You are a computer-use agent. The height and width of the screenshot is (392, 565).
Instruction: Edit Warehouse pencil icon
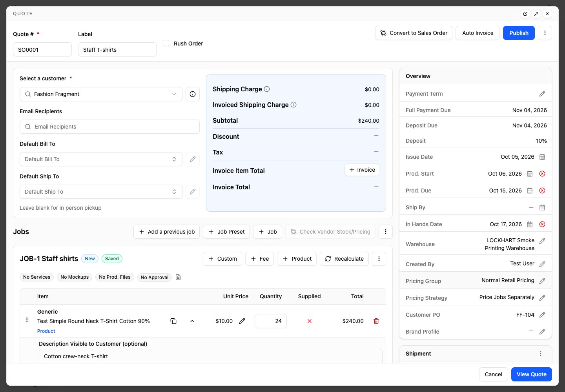(542, 241)
